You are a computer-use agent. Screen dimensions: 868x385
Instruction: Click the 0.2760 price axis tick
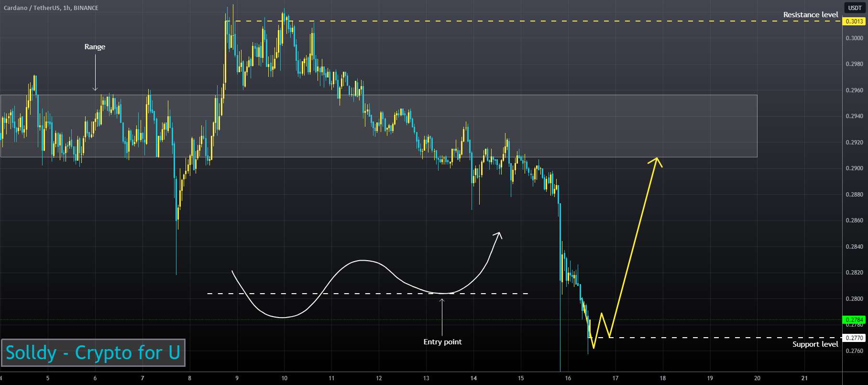click(854, 351)
